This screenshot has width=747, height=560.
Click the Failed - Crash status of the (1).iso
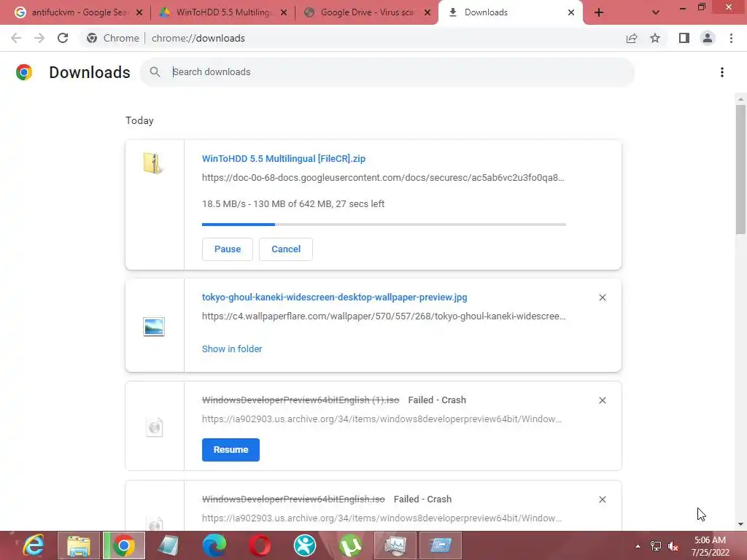pyautogui.click(x=437, y=400)
